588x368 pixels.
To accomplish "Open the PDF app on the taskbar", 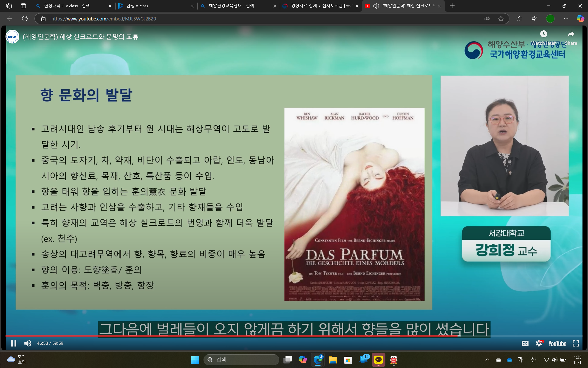I will (393, 360).
